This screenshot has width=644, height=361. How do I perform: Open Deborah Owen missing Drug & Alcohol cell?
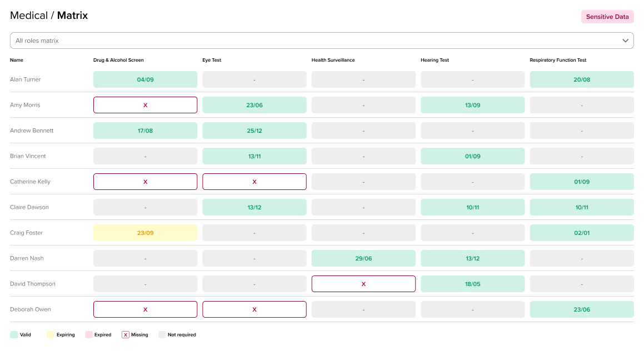(145, 309)
